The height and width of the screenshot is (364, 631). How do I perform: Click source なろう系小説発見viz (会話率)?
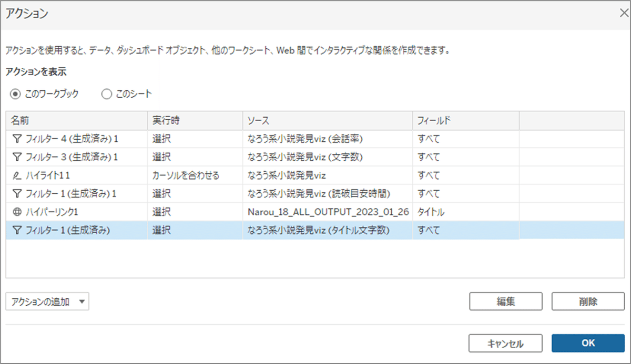coord(306,139)
